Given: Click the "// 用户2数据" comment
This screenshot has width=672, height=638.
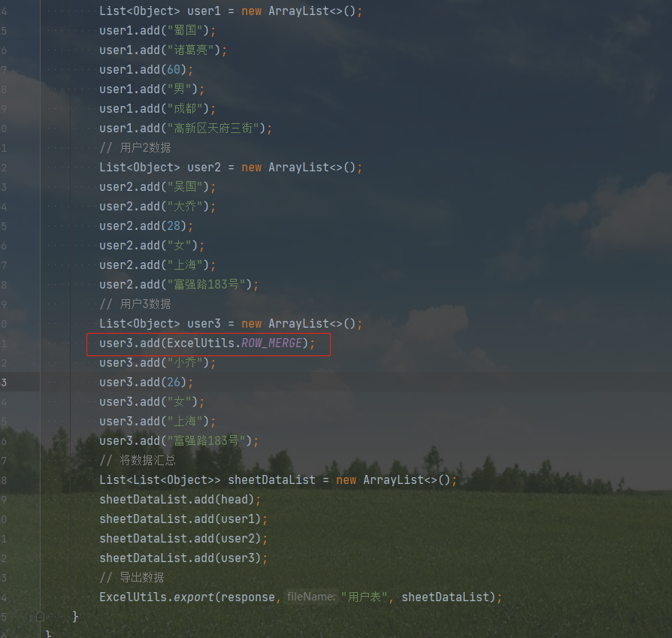Looking at the screenshot, I should [x=135, y=148].
